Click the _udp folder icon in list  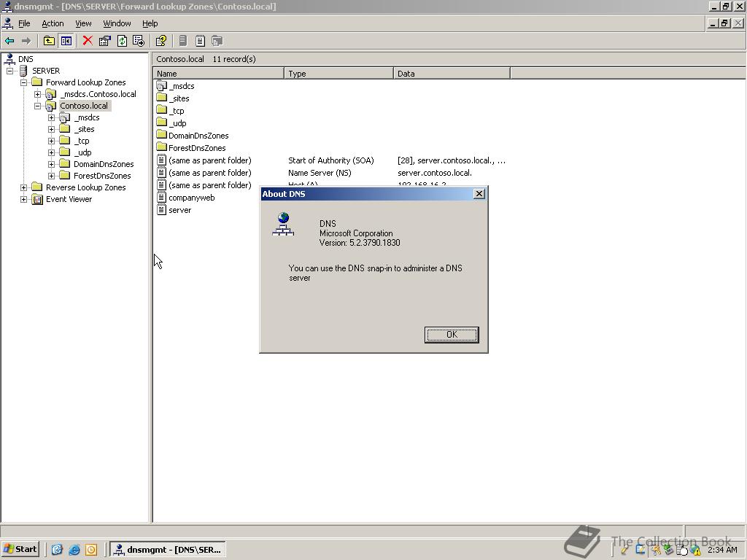(x=161, y=122)
